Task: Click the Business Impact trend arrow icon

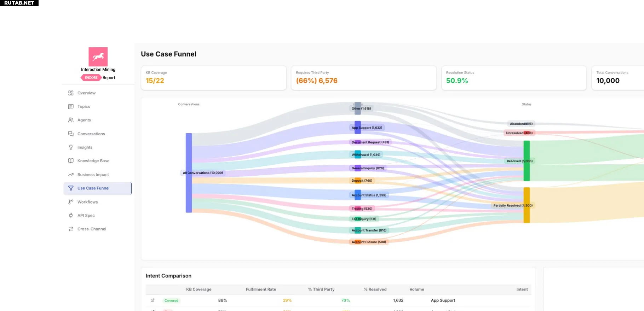Action: click(71, 175)
